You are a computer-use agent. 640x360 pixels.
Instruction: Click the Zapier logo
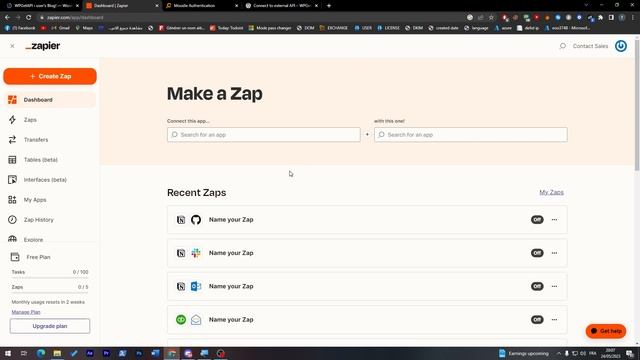pyautogui.click(x=42, y=46)
